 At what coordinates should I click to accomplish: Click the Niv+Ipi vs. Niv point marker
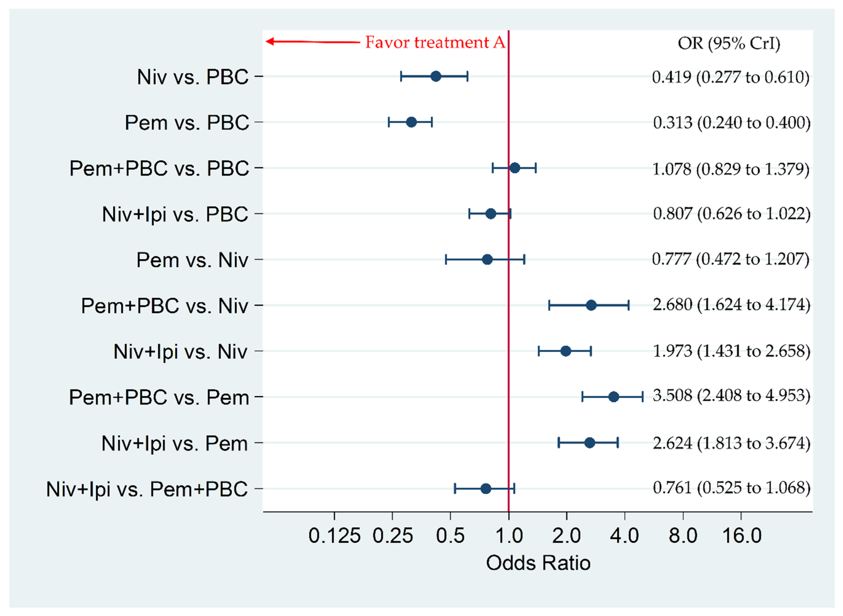pyautogui.click(x=565, y=351)
